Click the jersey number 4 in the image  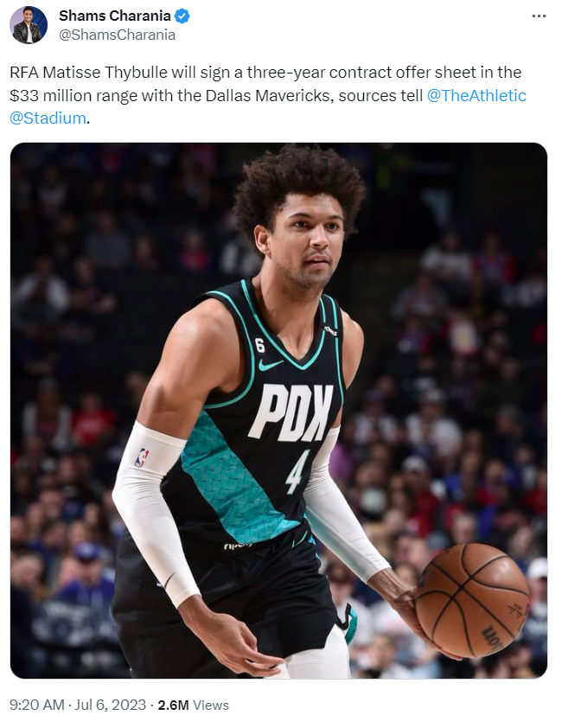tap(297, 472)
